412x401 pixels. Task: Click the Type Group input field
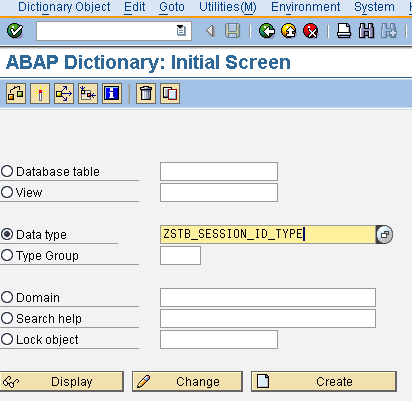tap(180, 255)
